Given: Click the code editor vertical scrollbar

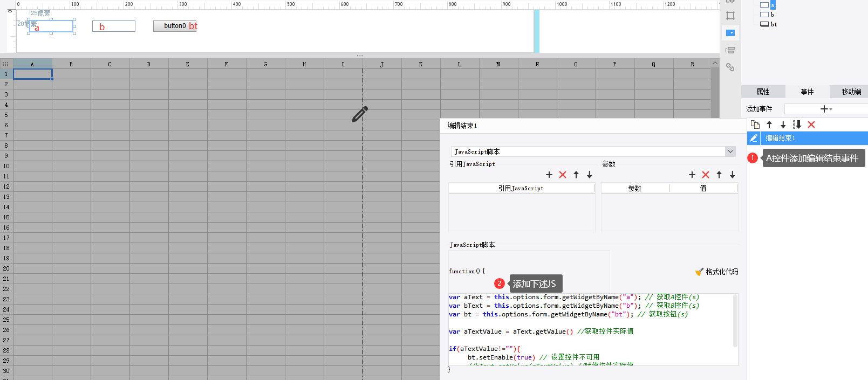Looking at the screenshot, I should (735, 321).
